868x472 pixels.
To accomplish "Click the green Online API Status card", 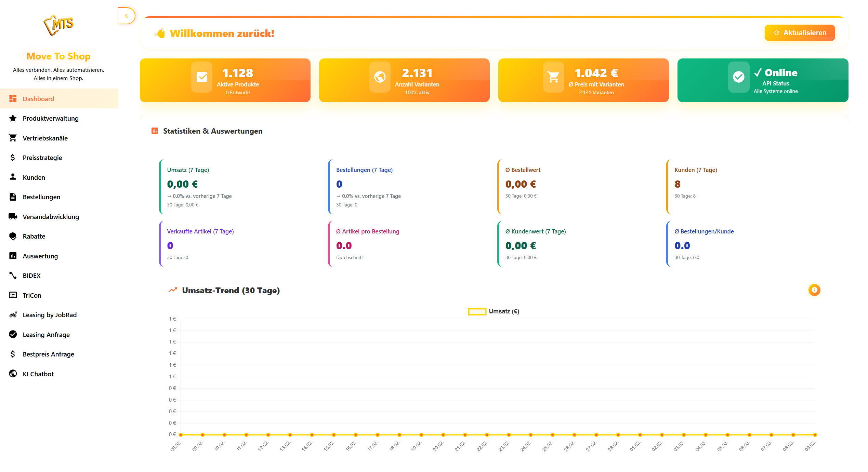I will (762, 80).
